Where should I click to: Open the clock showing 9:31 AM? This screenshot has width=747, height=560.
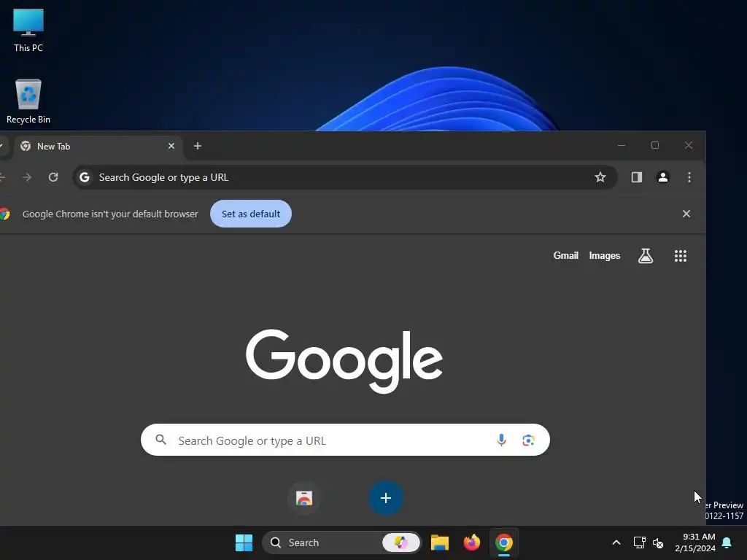695,542
